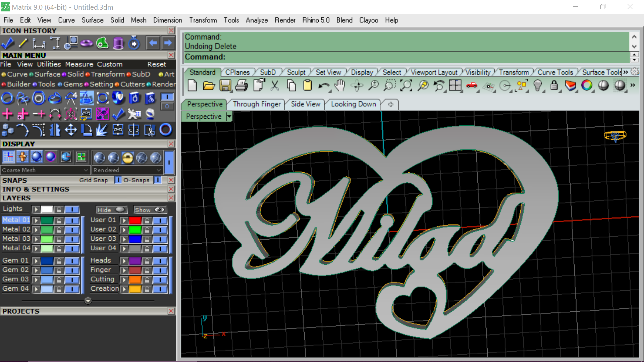Viewport: 644px width, 362px height.
Task: Activate the Pan hand tool
Action: [340, 86]
